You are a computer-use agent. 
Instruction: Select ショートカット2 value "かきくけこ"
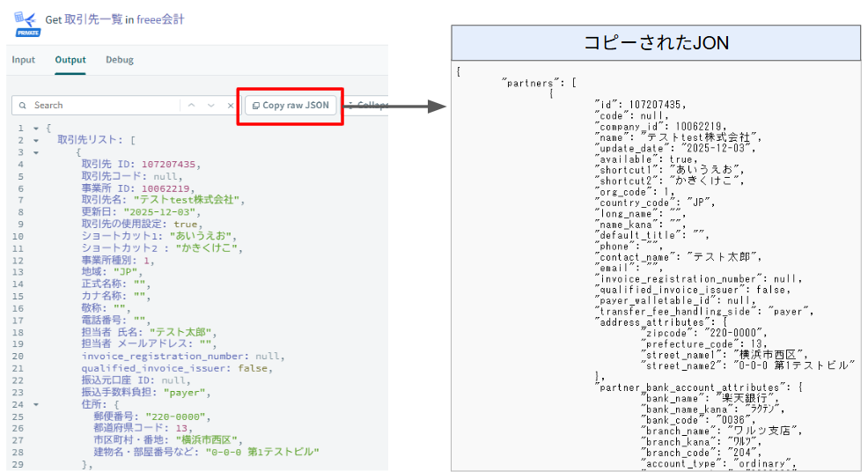[x=207, y=248]
